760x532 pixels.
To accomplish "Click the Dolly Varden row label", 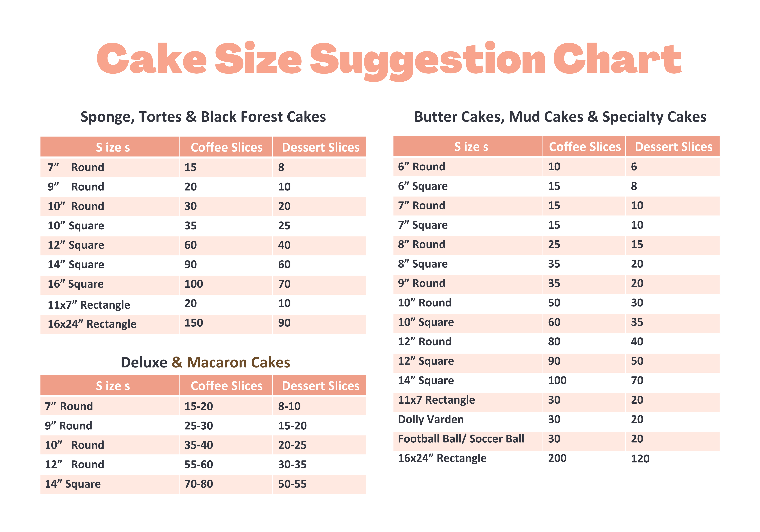I will pos(431,419).
